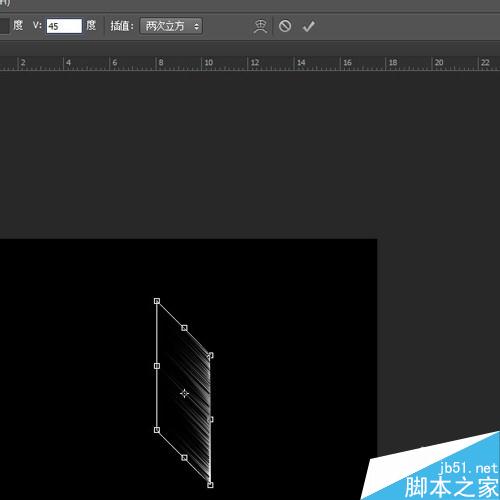Viewport: 500px width, 500px height.
Task: Click the top-left transform handle
Action: click(157, 301)
